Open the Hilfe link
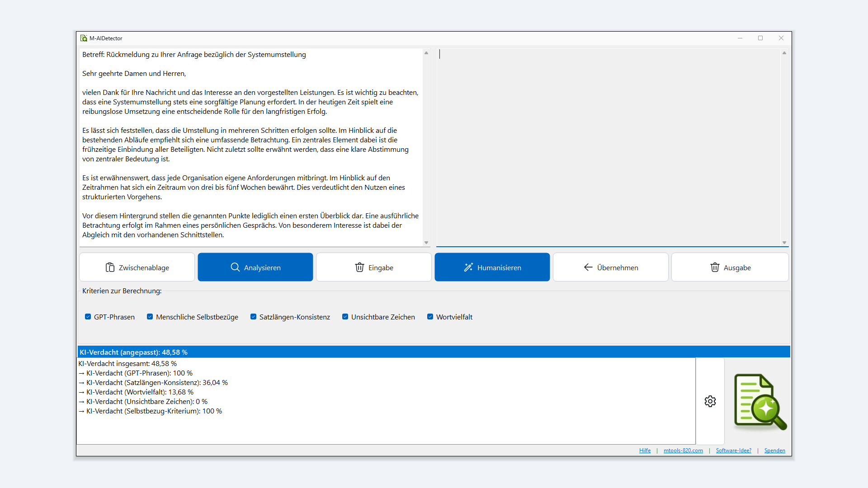Image resolution: width=868 pixels, height=488 pixels. pyautogui.click(x=645, y=450)
